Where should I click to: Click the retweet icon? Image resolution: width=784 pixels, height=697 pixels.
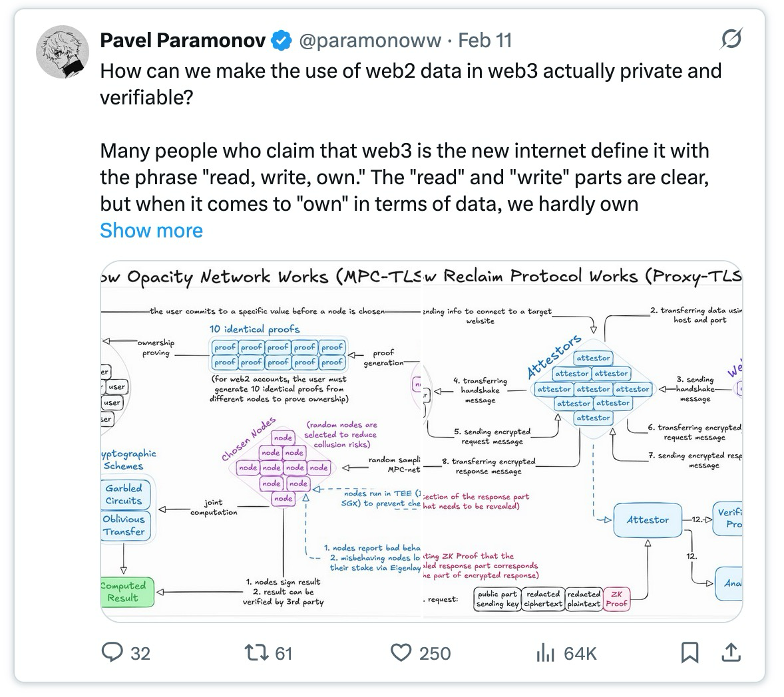256,652
